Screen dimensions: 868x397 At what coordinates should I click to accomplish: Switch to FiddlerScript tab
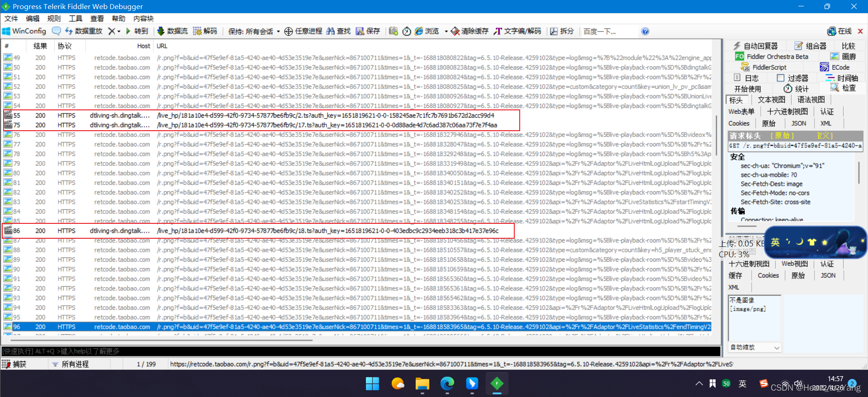[x=764, y=67]
